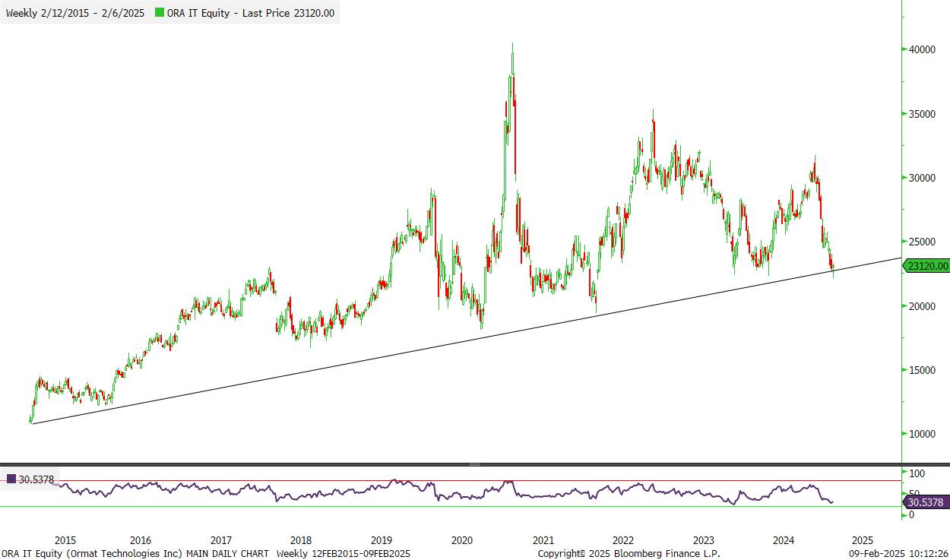Click the 2015 year label on time axis

coord(65,540)
